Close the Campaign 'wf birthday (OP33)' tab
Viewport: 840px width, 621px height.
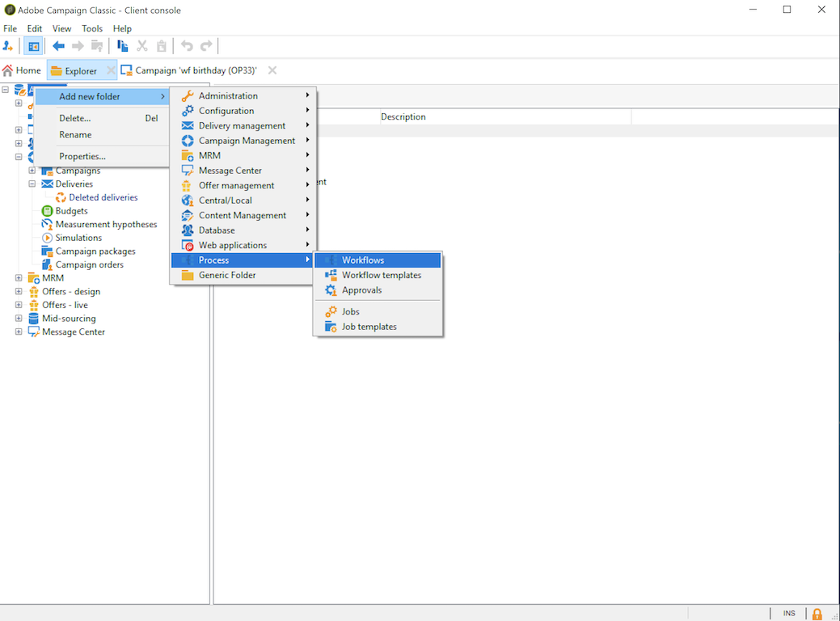[272, 70]
